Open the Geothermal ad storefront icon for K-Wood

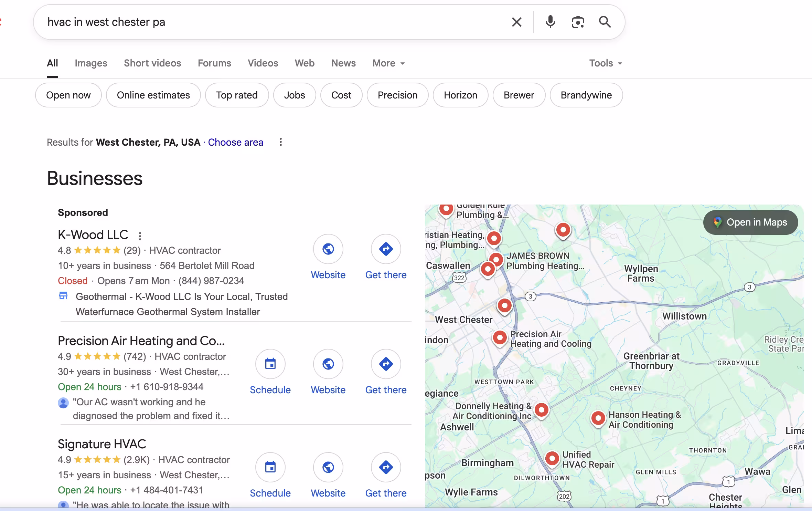click(x=63, y=296)
